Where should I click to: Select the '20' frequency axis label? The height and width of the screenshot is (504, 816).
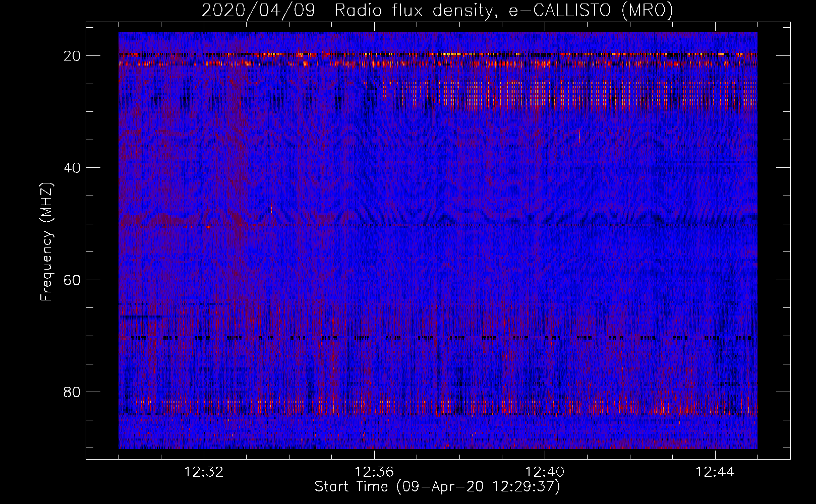(x=72, y=56)
